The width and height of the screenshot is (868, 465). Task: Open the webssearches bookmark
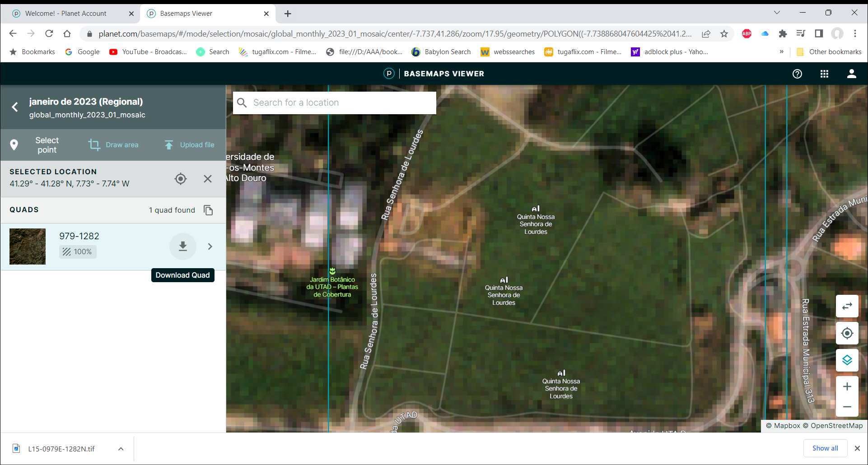pyautogui.click(x=508, y=52)
